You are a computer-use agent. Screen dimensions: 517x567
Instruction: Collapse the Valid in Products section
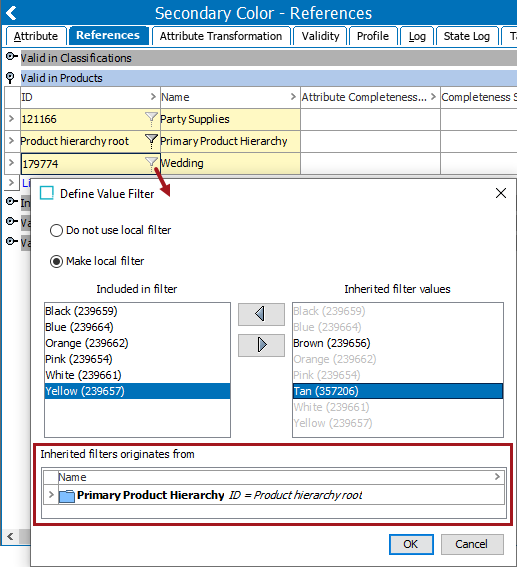click(x=10, y=77)
